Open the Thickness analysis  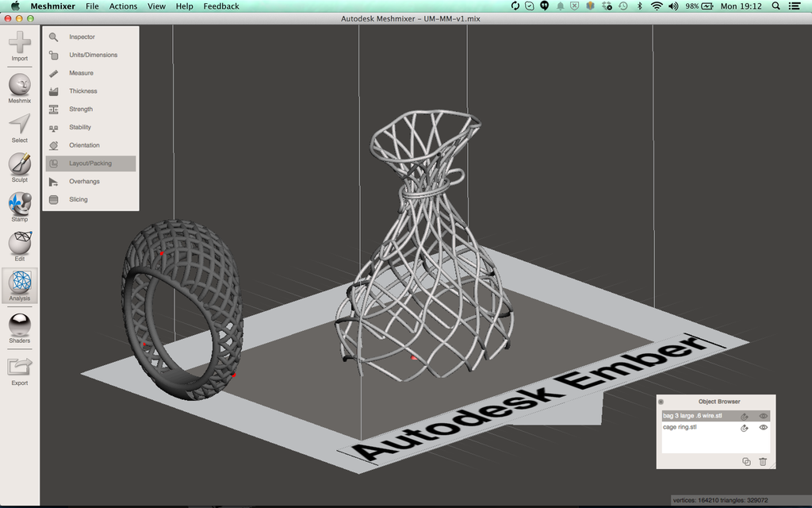pos(90,91)
